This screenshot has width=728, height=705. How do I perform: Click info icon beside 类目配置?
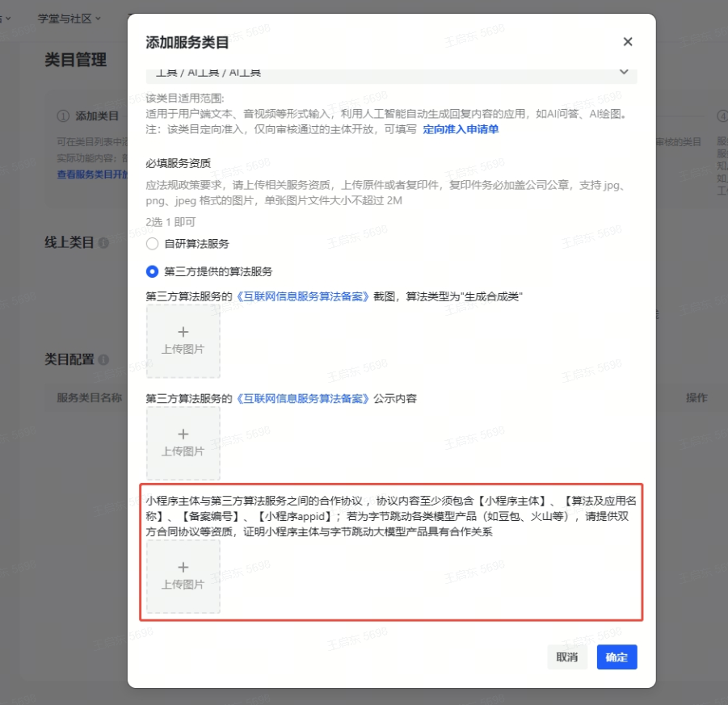pos(103,360)
